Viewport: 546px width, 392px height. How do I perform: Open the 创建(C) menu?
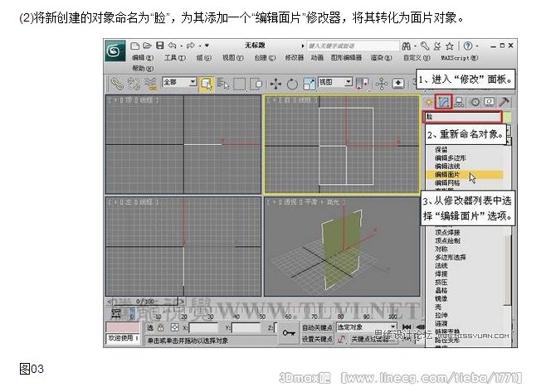pyautogui.click(x=265, y=58)
